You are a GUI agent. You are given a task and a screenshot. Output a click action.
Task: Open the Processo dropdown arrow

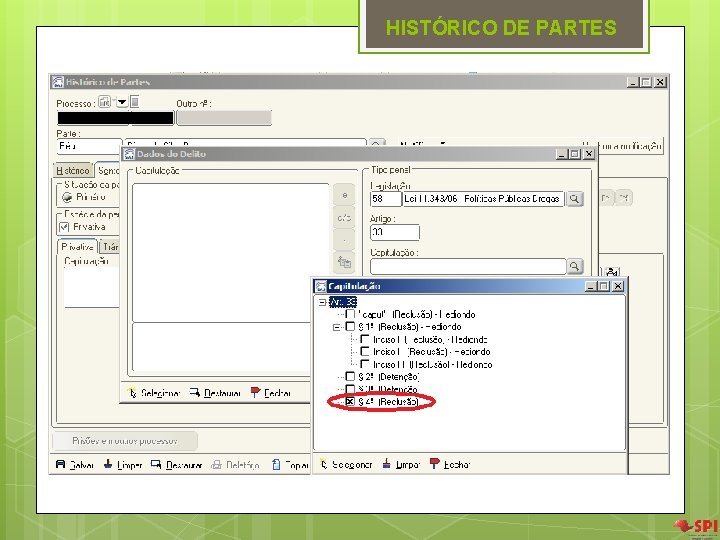122,102
